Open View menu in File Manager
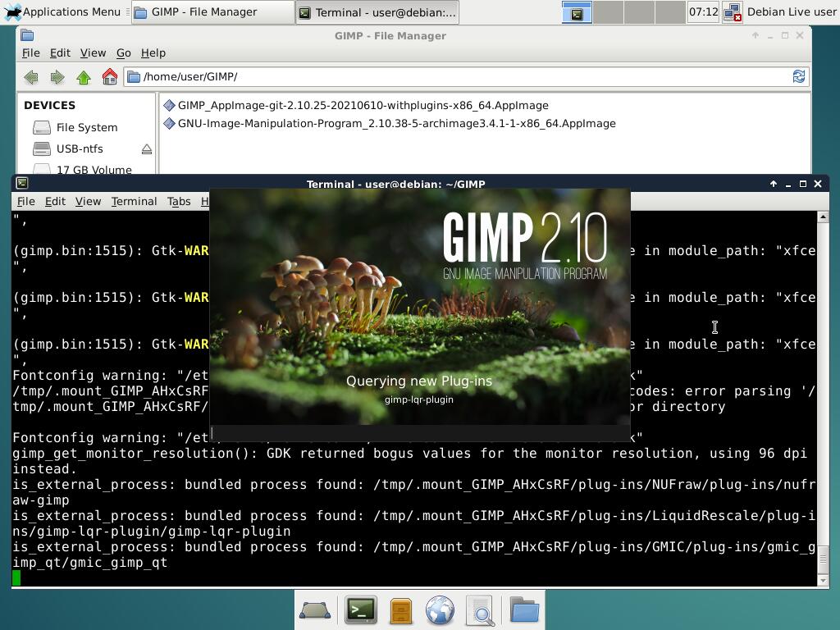The height and width of the screenshot is (630, 840). point(93,53)
